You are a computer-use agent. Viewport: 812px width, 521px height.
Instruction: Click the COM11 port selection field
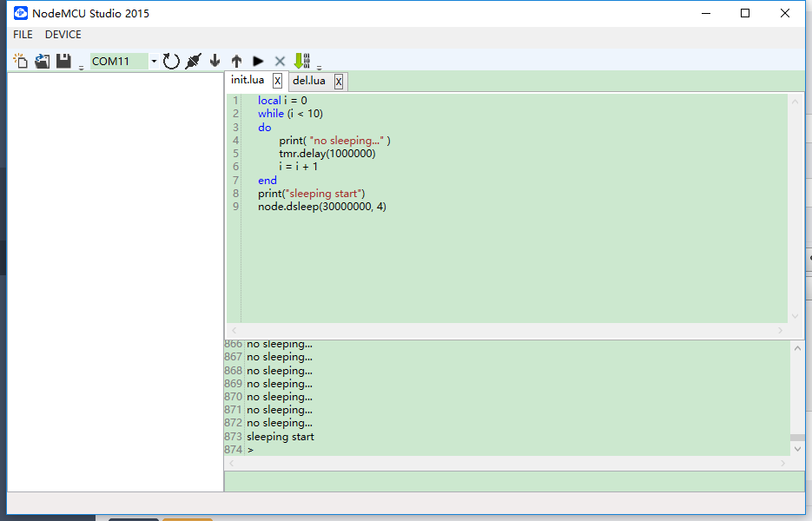pyautogui.click(x=119, y=61)
